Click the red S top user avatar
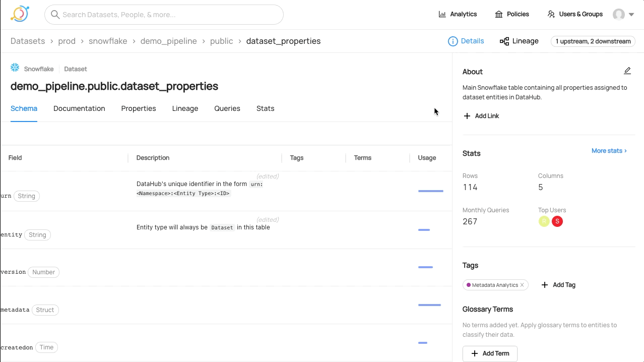This screenshot has height=362, width=644. [557, 221]
